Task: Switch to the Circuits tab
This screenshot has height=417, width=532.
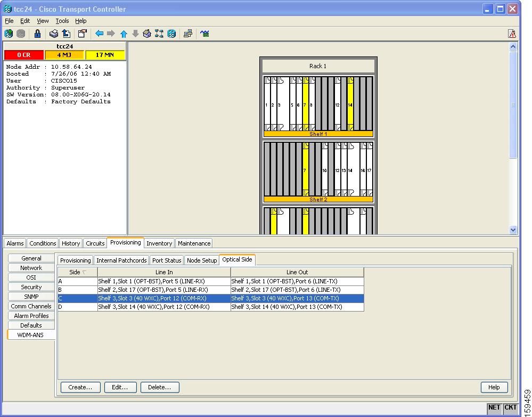Action: [x=95, y=243]
